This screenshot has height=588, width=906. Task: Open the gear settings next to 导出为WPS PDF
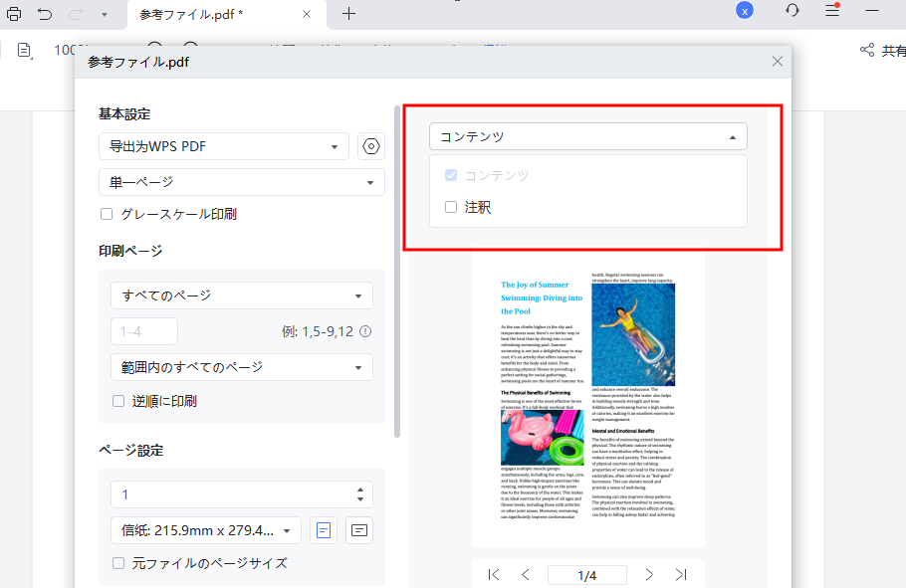(370, 145)
